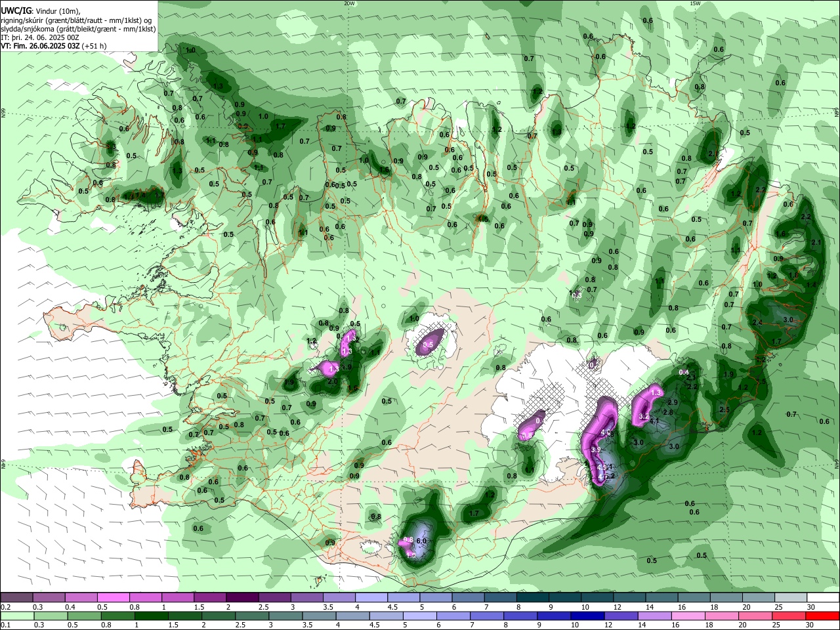Click the 2.9 value on the map
840x630 pixels.
pyautogui.click(x=673, y=402)
